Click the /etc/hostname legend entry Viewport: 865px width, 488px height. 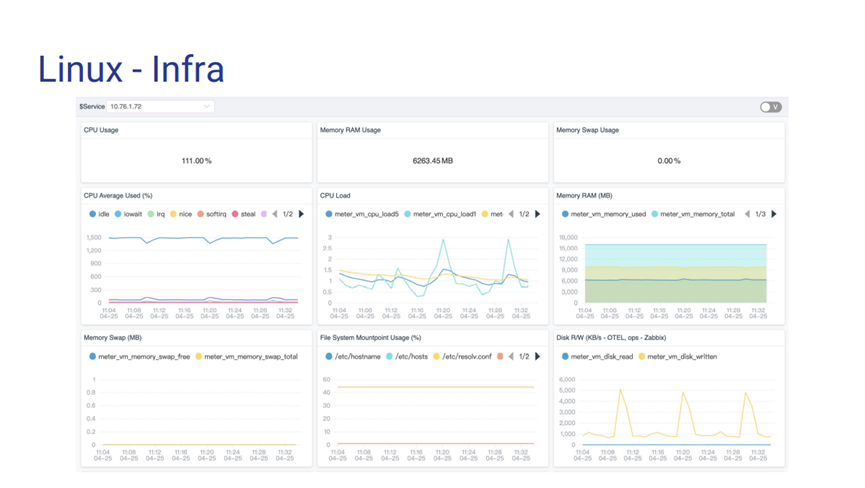point(352,356)
